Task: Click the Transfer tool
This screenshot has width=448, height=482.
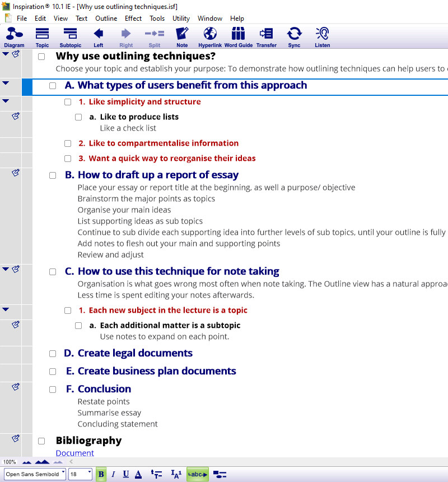Action: pyautogui.click(x=266, y=37)
